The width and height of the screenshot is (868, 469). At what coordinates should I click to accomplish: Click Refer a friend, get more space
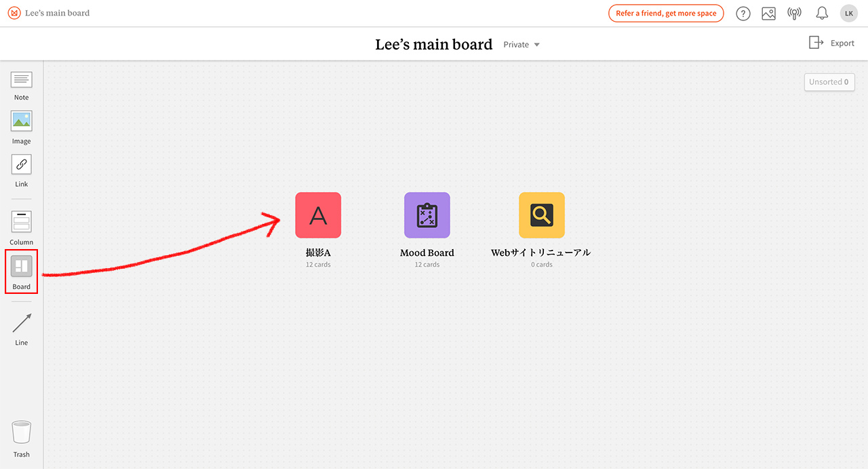pyautogui.click(x=666, y=14)
